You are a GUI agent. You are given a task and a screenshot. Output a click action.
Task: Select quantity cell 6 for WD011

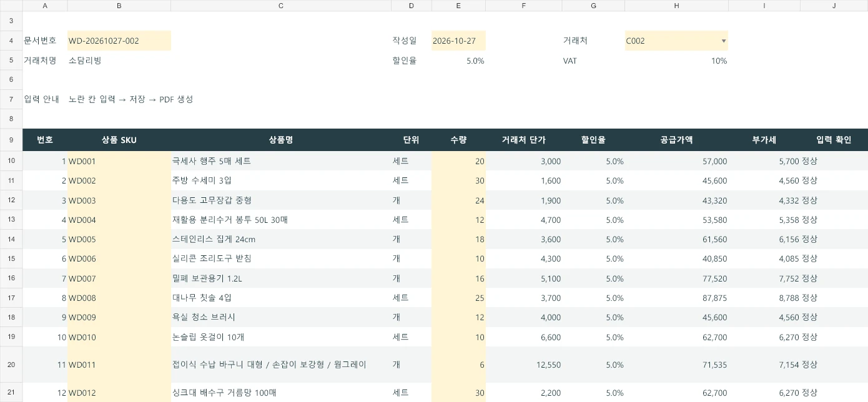tap(458, 365)
